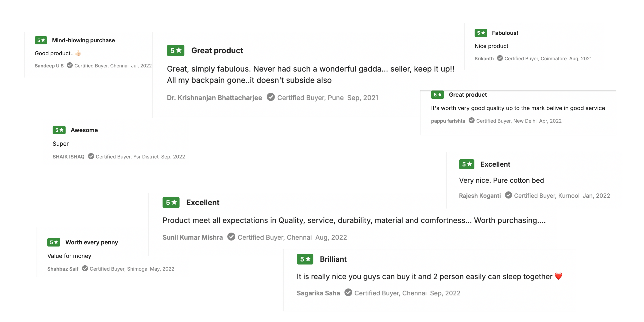Click the checkmark icon beside Sunil Kumar Mishra
This screenshot has width=644, height=322.
click(x=231, y=236)
